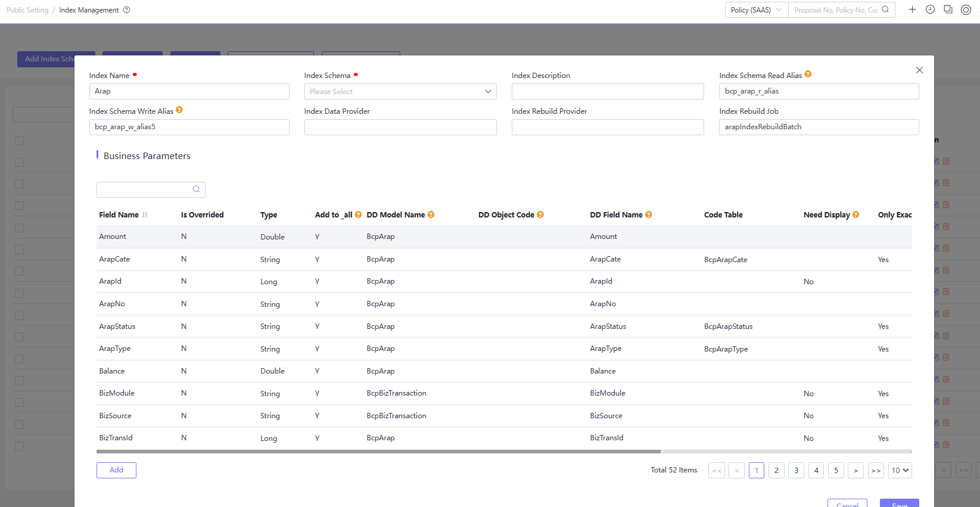
Task: Click help icon next to DD Model Name
Action: pyautogui.click(x=431, y=214)
